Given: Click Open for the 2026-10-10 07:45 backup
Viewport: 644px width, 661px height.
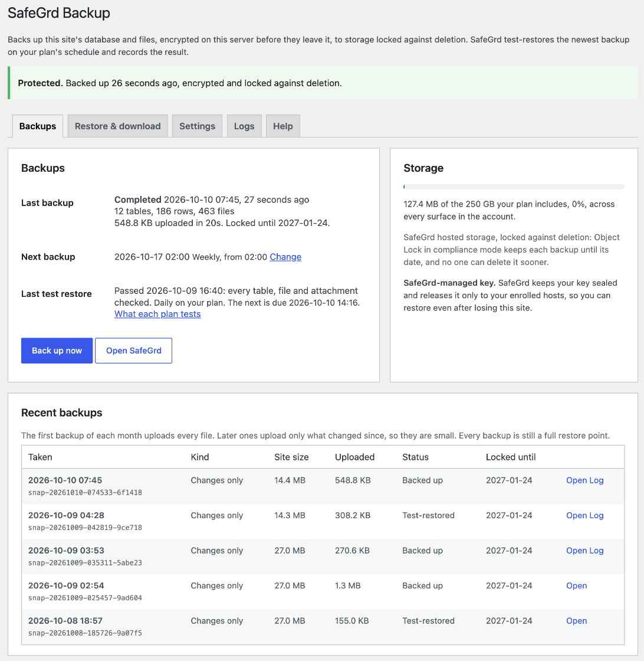Looking at the screenshot, I should (x=576, y=480).
